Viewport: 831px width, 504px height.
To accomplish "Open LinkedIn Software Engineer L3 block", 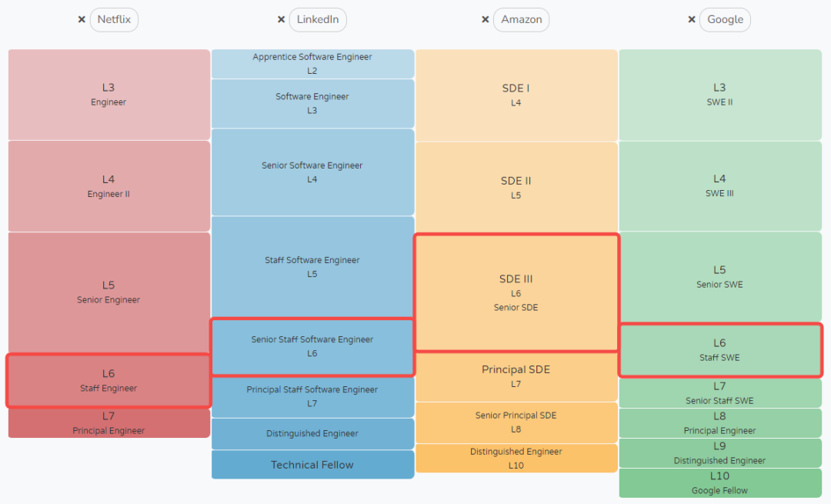I will tap(312, 103).
